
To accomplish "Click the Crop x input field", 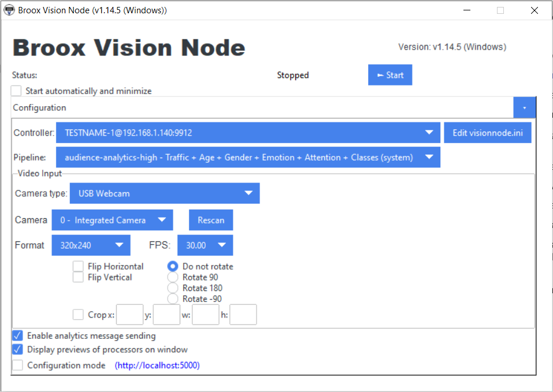I will [130, 315].
